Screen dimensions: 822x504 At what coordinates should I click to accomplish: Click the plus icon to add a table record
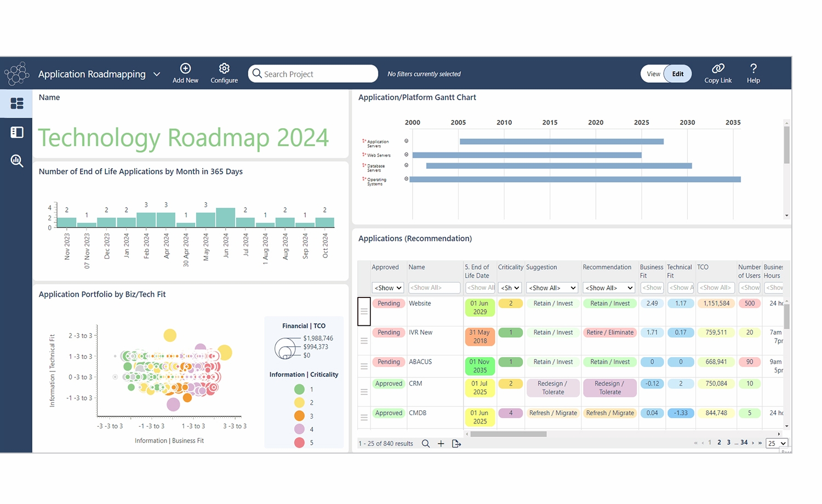(441, 443)
